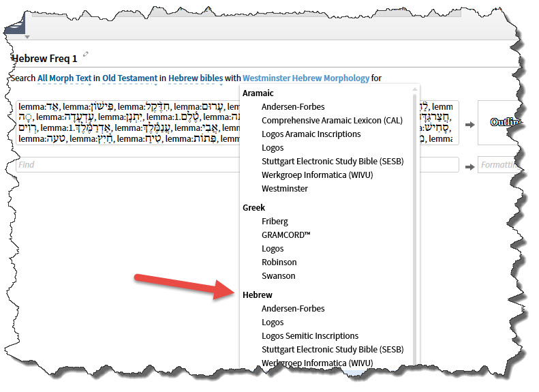Select Friberg Greek morphology
This screenshot has width=539, height=392.
coord(275,222)
